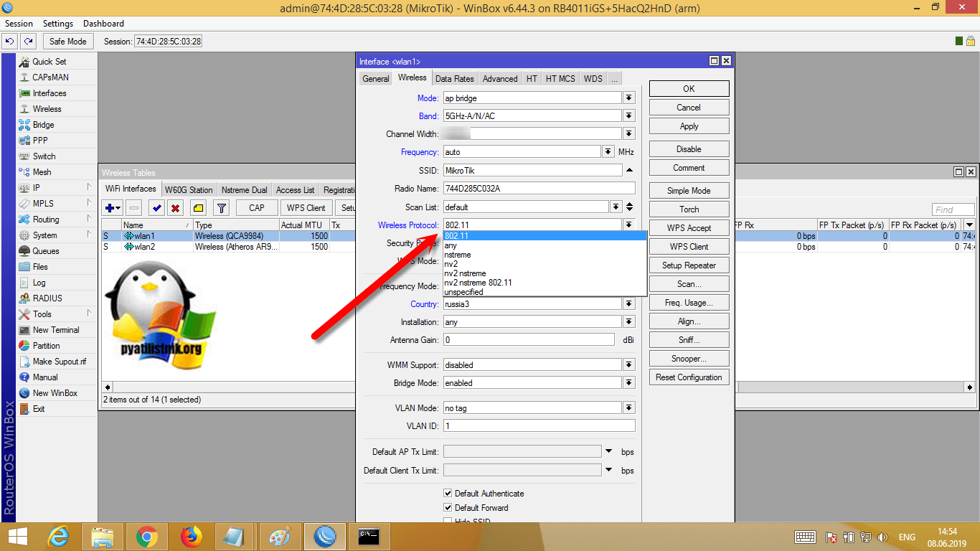Select nv2 from the protocol list

point(451,264)
